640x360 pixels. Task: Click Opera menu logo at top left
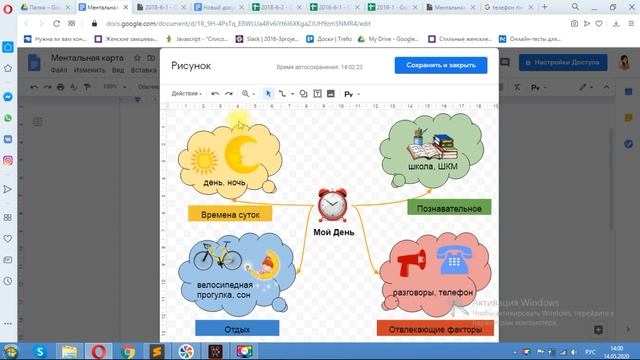pyautogui.click(x=8, y=9)
